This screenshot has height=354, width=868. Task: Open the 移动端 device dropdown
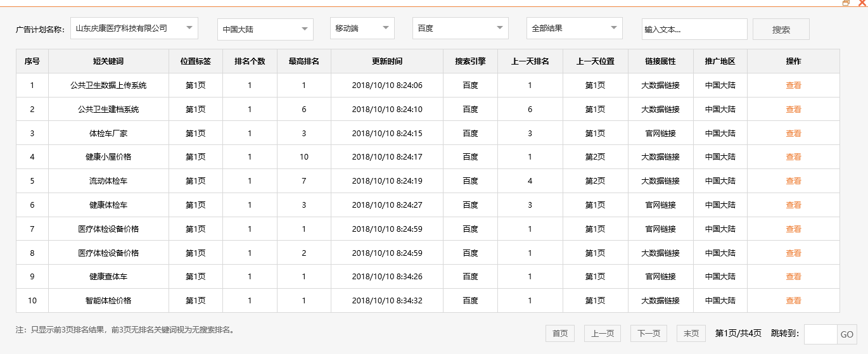(362, 28)
